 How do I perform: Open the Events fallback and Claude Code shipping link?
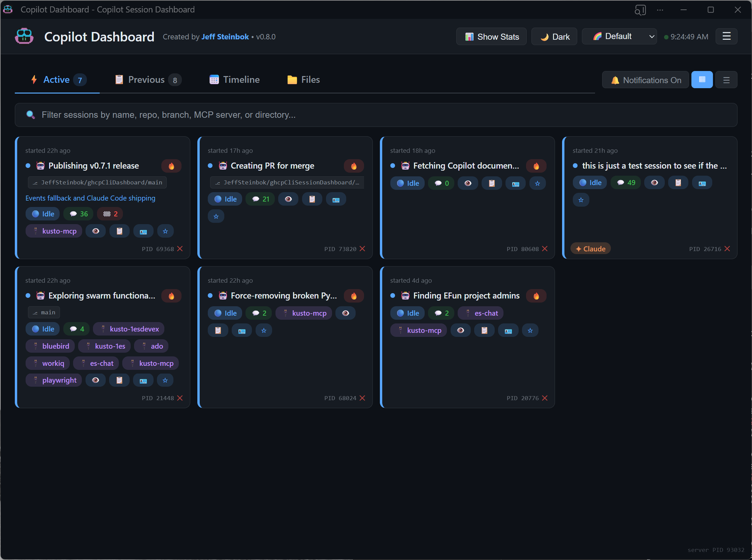pyautogui.click(x=90, y=198)
